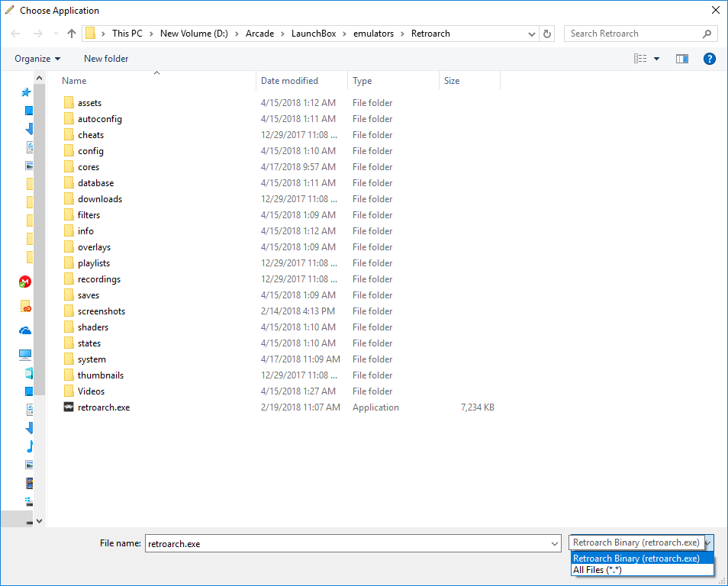Select the autoconfig folder name
This screenshot has width=728, height=586.
(x=100, y=119)
